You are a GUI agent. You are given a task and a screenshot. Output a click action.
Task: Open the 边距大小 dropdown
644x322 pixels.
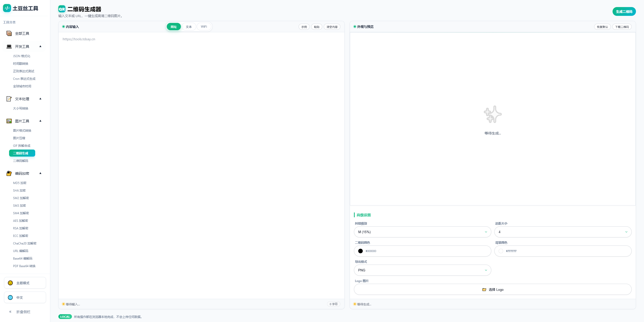pos(563,232)
